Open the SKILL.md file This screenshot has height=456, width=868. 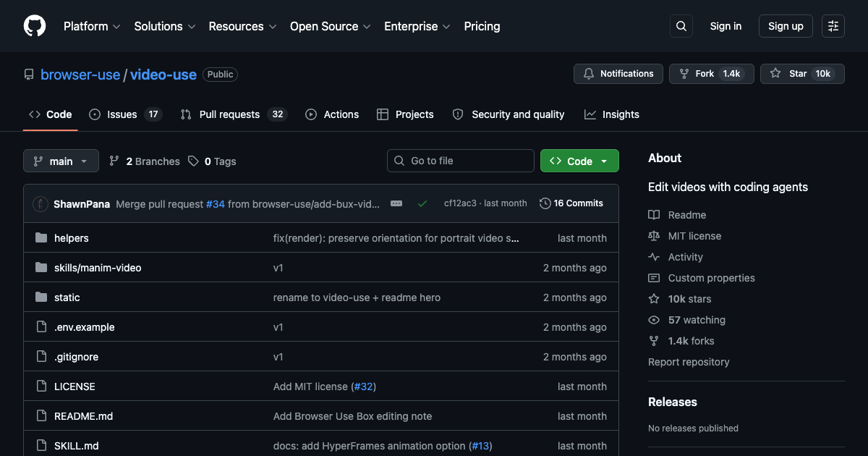[x=77, y=446]
